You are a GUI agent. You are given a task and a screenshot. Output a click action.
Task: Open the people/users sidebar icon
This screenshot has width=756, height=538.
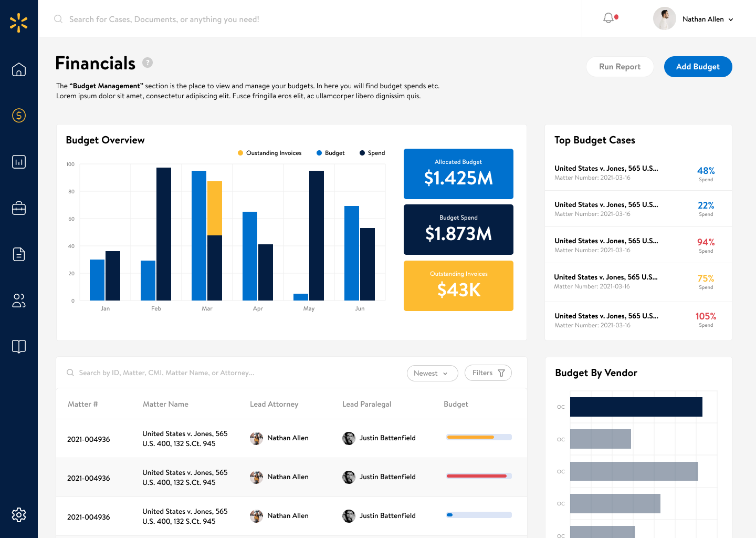(x=19, y=301)
